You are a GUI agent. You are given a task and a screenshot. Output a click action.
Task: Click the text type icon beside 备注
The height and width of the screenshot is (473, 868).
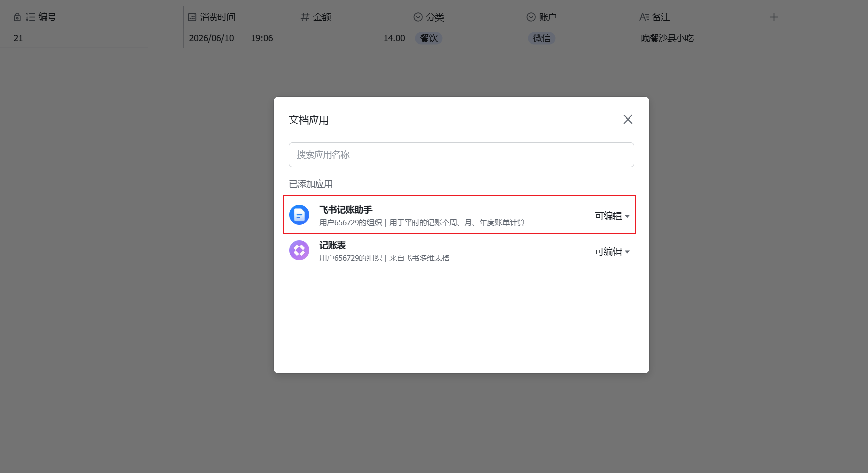(x=644, y=17)
